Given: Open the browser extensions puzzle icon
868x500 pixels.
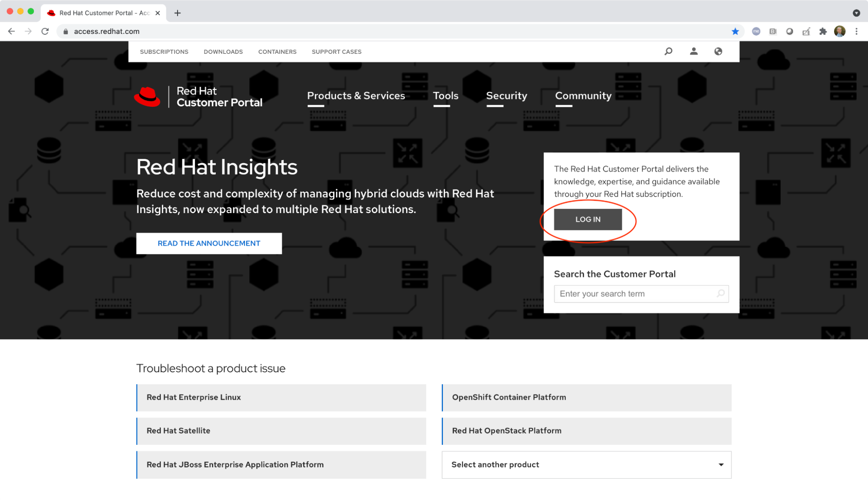Looking at the screenshot, I should 823,31.
